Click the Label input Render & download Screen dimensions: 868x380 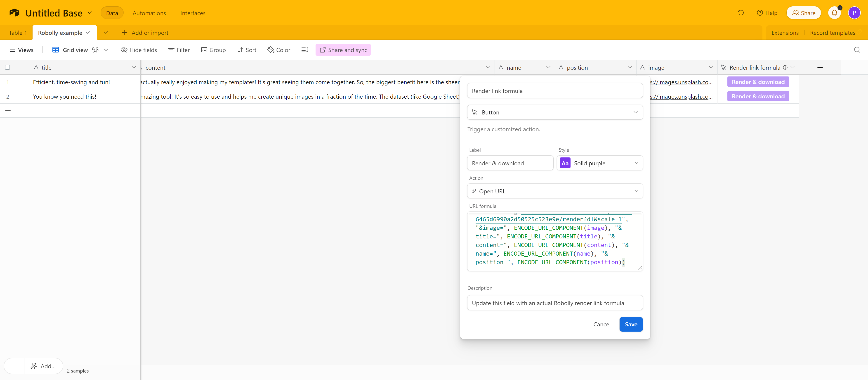click(x=510, y=163)
